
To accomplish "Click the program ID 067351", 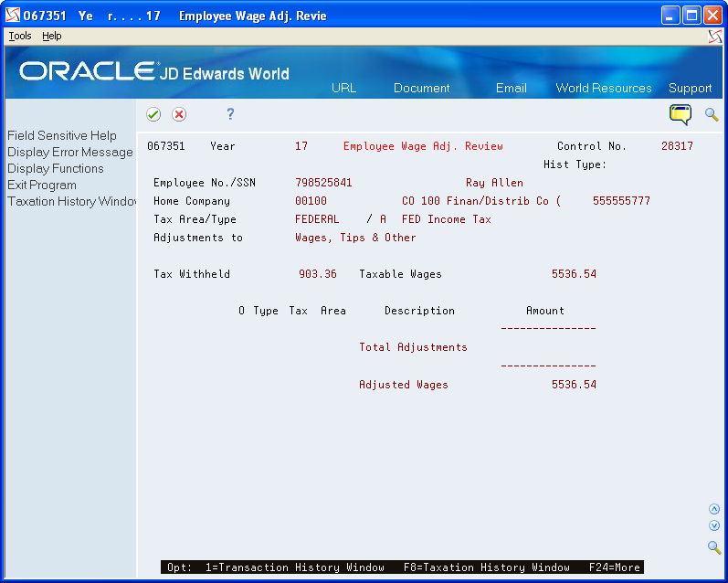I will [x=165, y=146].
